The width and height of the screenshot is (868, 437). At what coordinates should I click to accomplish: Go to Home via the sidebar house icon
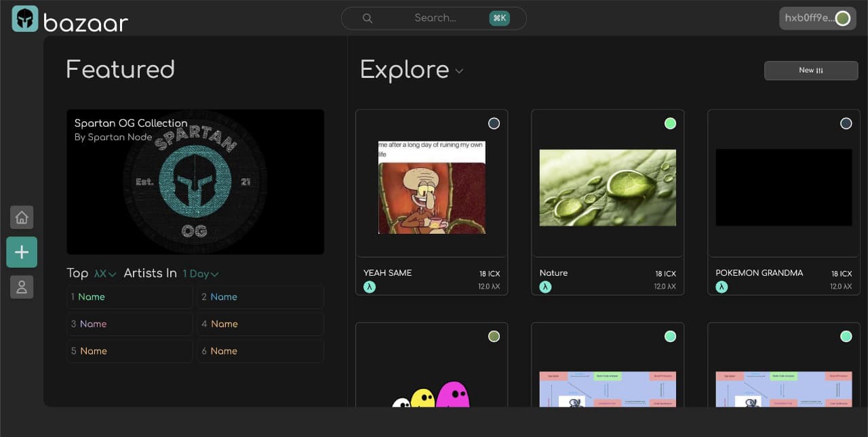[x=22, y=217]
